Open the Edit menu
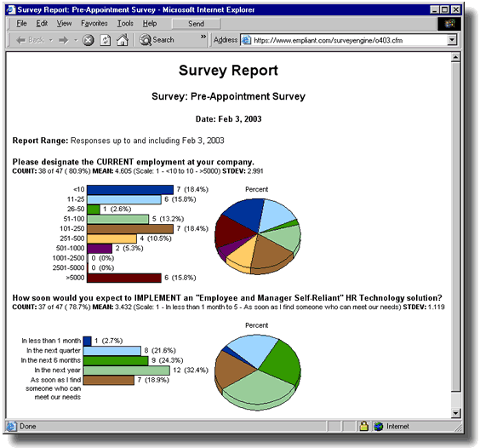This screenshot has height=448, width=480. (x=42, y=24)
